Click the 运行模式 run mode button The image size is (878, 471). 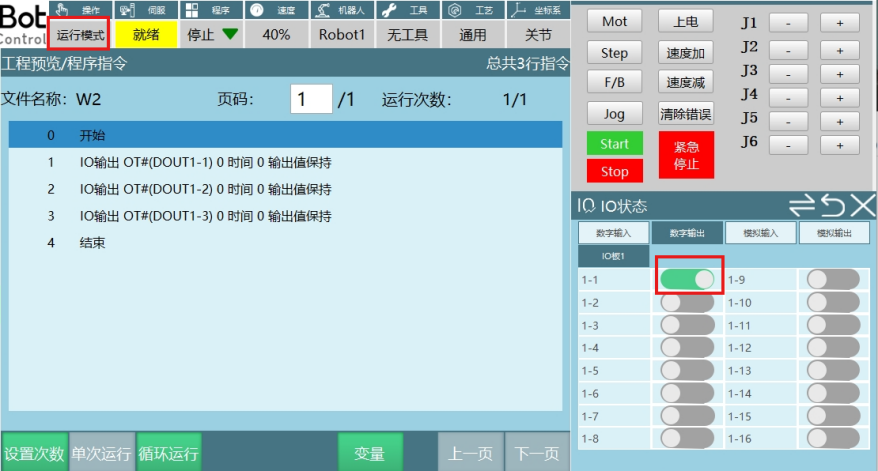click(80, 35)
